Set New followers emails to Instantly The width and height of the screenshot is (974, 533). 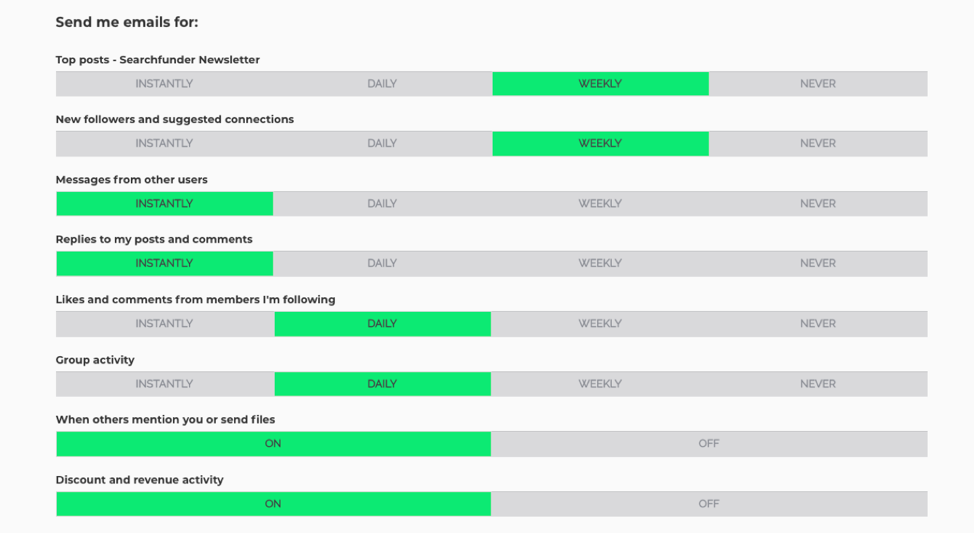click(164, 144)
